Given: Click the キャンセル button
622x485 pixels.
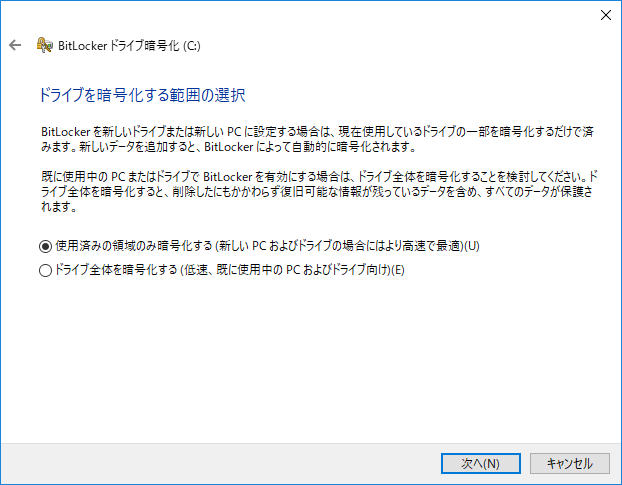Looking at the screenshot, I should tap(569, 463).
